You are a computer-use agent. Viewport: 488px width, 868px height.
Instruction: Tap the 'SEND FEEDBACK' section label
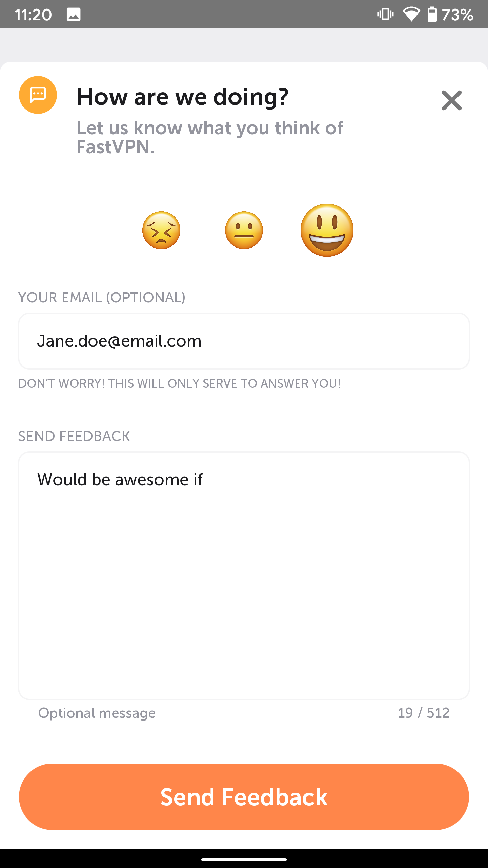[74, 436]
